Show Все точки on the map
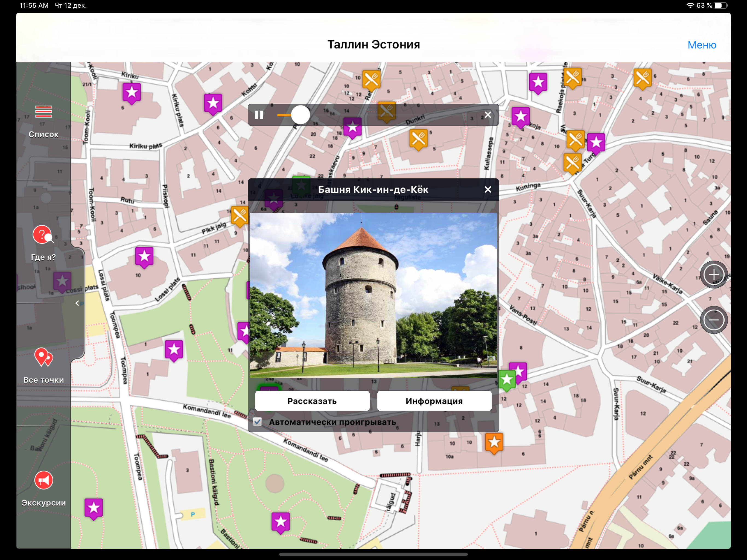The image size is (747, 560). (43, 366)
